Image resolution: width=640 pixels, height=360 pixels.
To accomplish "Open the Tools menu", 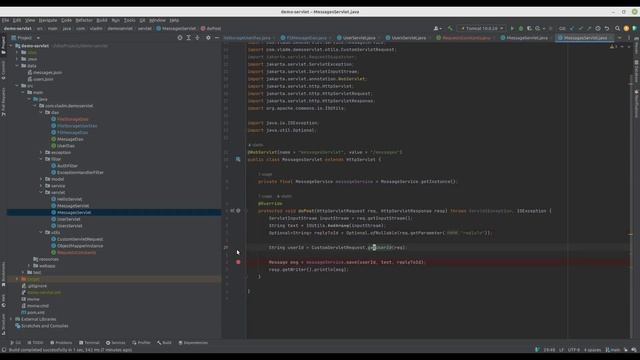I will (129, 20).
